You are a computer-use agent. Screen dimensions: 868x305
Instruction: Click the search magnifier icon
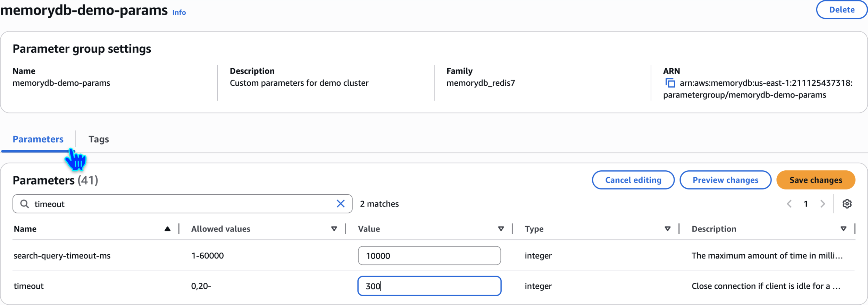tap(24, 204)
